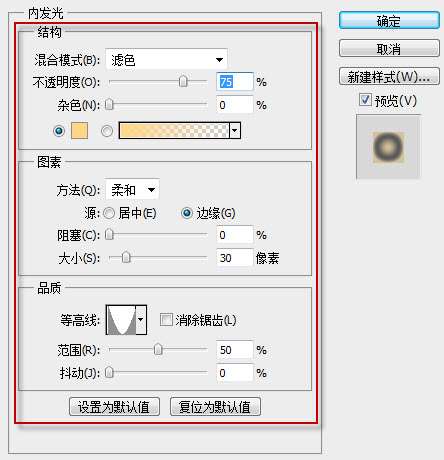Select the solid color radio button

[59, 131]
